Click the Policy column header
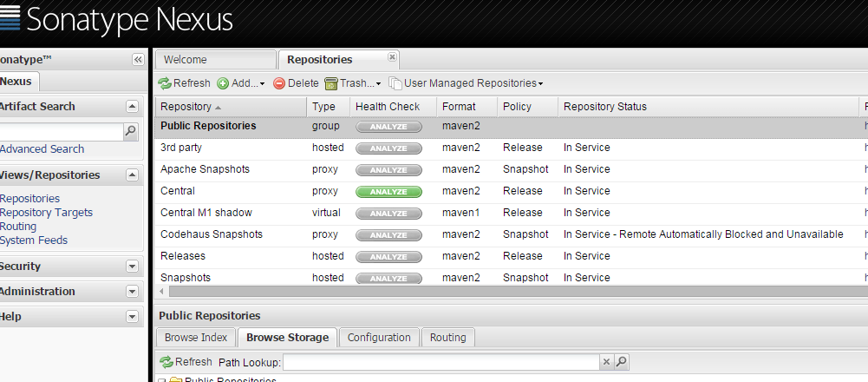 pos(528,107)
